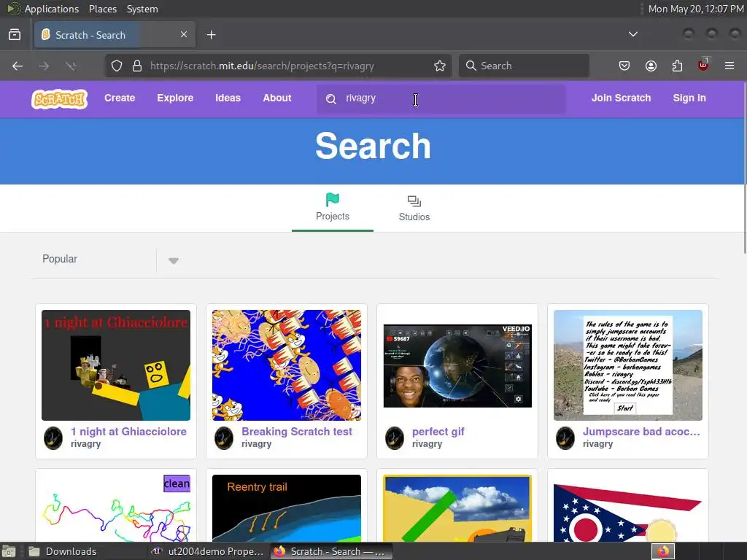
Task: Open the extensions puzzle icon
Action: tap(677, 66)
